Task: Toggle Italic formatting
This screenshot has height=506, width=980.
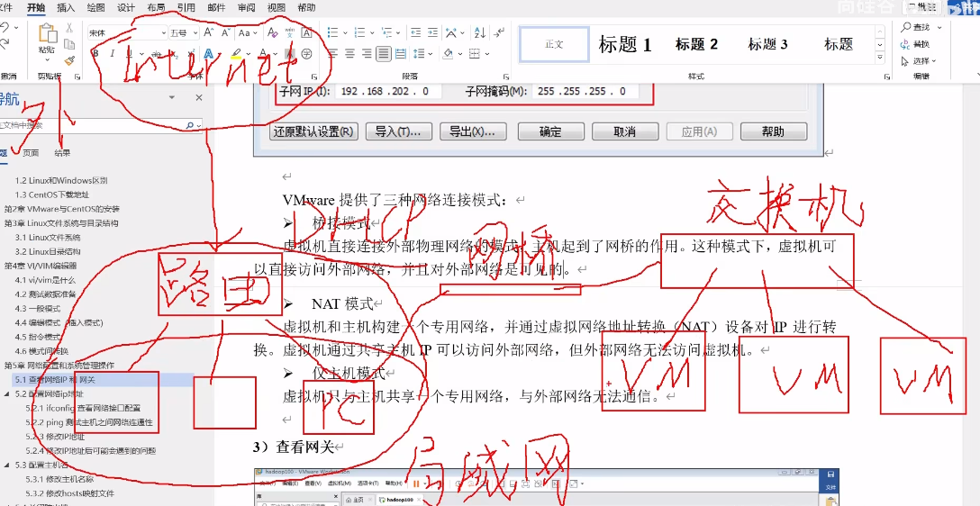Action: (113, 54)
